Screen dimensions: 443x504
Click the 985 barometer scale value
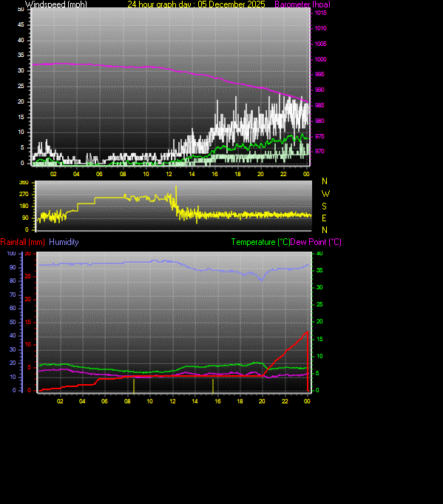[x=319, y=105]
